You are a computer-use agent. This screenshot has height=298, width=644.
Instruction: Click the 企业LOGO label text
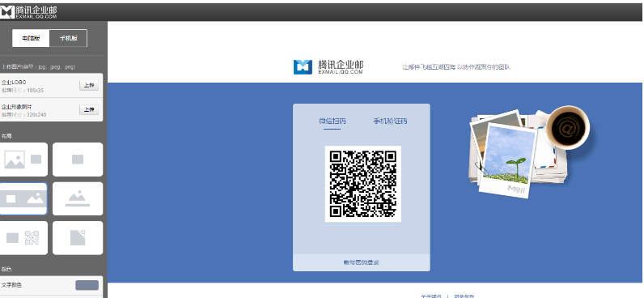pos(14,83)
